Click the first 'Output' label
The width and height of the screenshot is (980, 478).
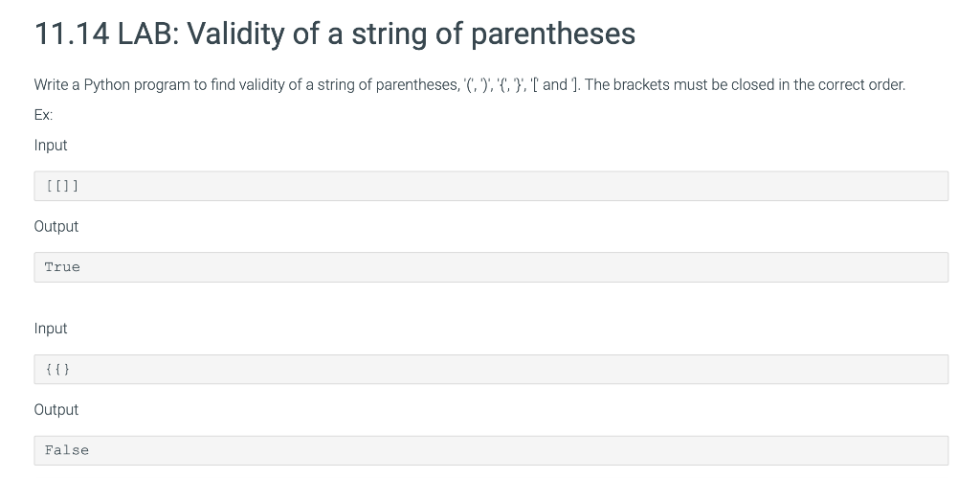(56, 226)
